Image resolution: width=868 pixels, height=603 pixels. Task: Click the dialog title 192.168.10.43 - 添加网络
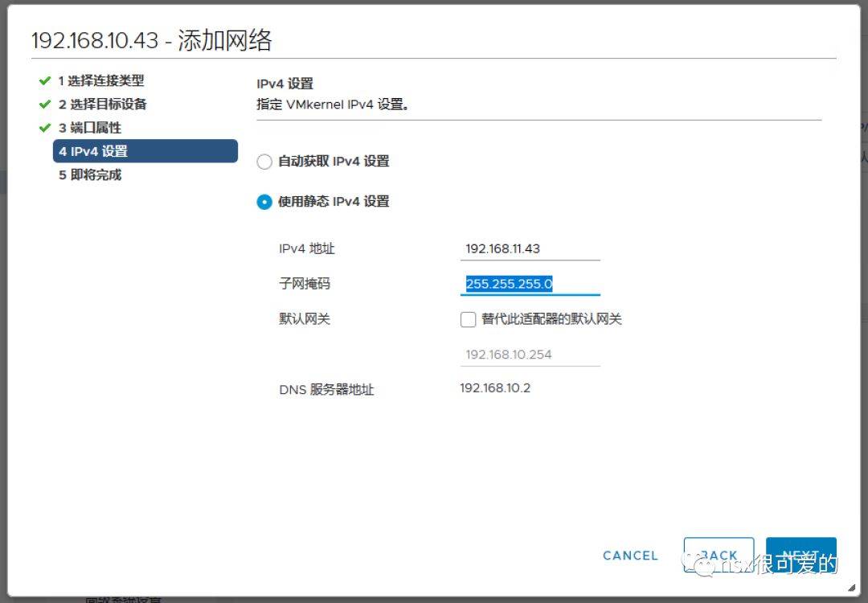click(x=151, y=41)
